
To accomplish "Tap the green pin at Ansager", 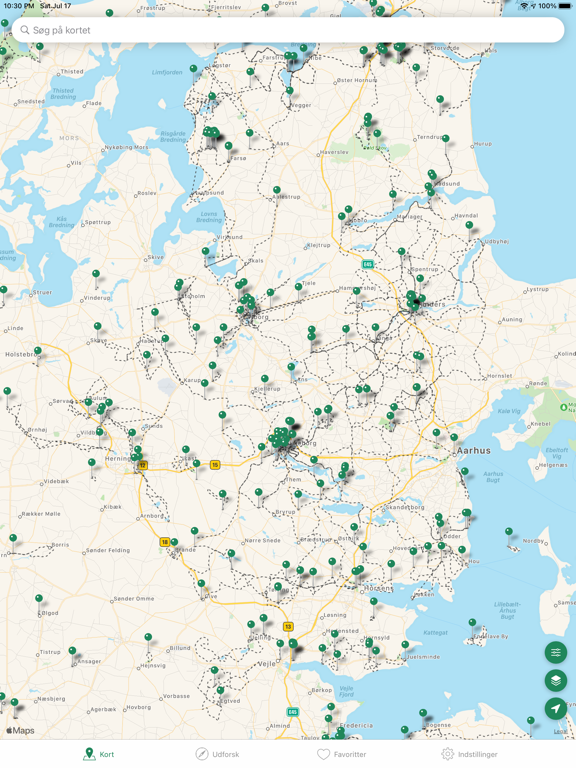I will click(x=72, y=651).
